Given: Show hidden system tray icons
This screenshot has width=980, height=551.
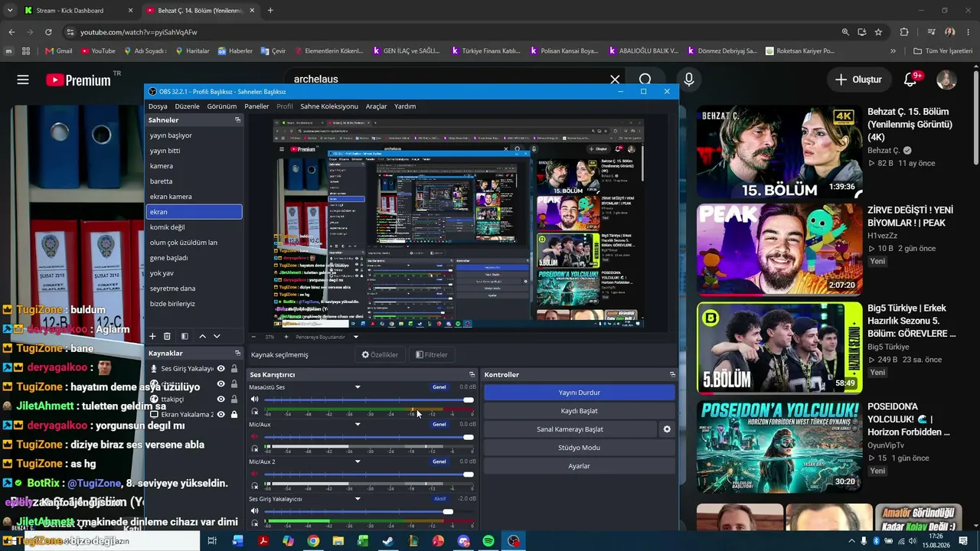Looking at the screenshot, I should (x=851, y=541).
